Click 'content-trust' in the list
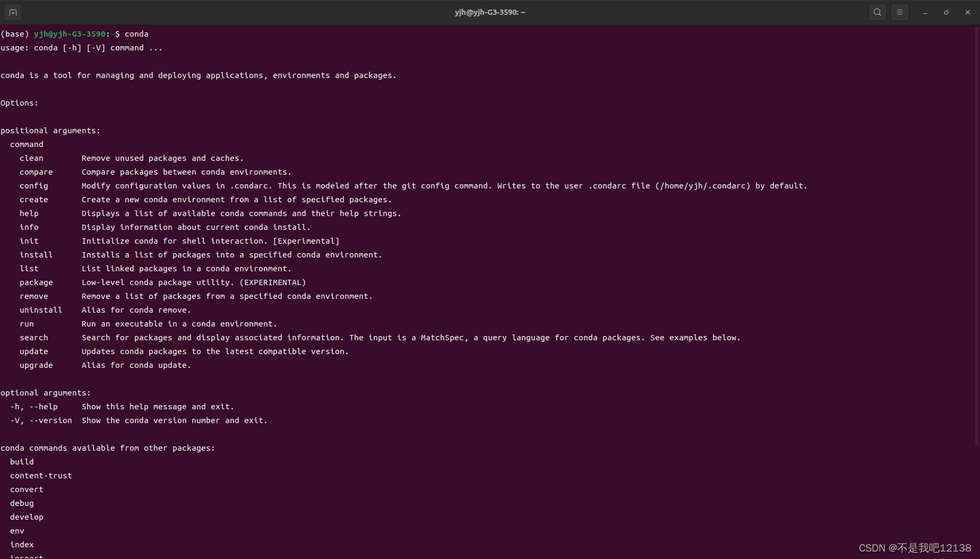The width and height of the screenshot is (980, 559). (41, 476)
